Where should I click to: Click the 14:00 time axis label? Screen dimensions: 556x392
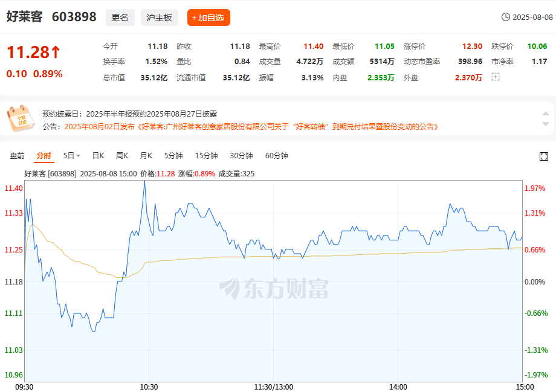click(x=398, y=387)
